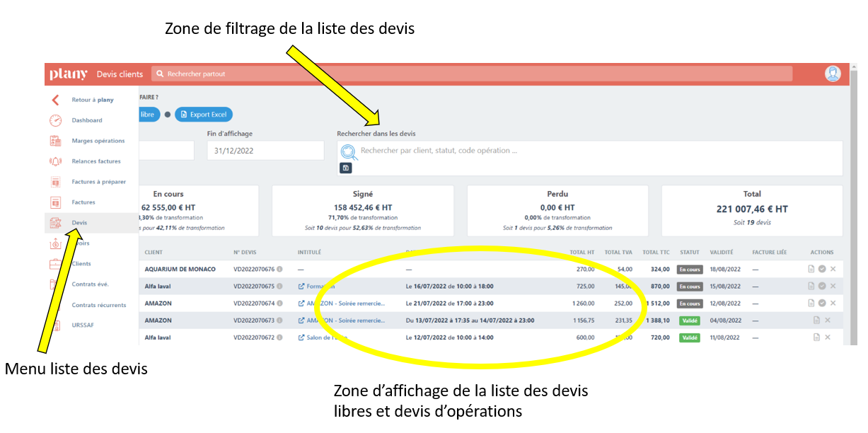The image size is (868, 433).
Task: Click the user profile avatar icon
Action: coord(833,74)
